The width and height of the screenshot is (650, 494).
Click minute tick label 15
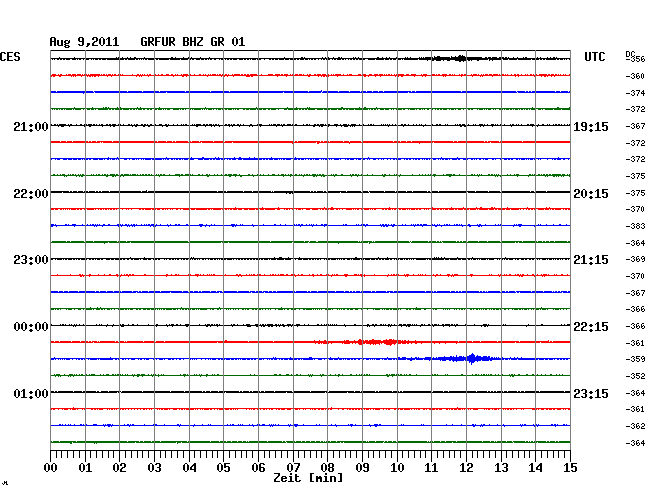click(x=570, y=468)
